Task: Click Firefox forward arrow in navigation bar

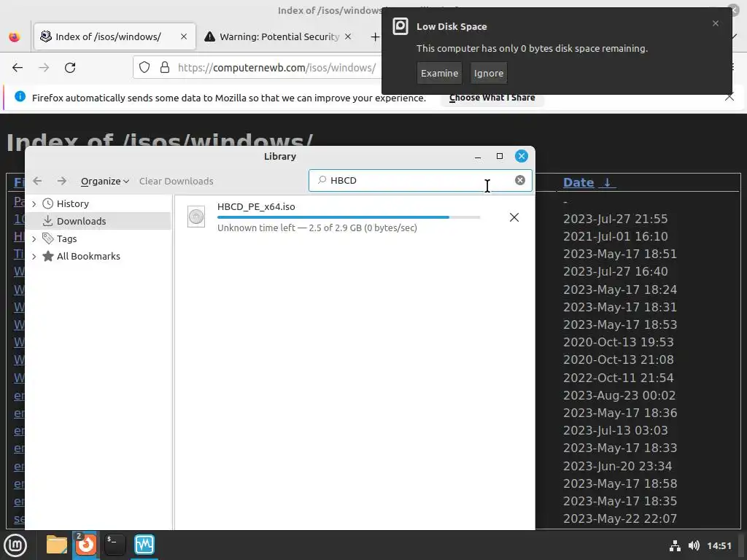Action: pos(44,68)
